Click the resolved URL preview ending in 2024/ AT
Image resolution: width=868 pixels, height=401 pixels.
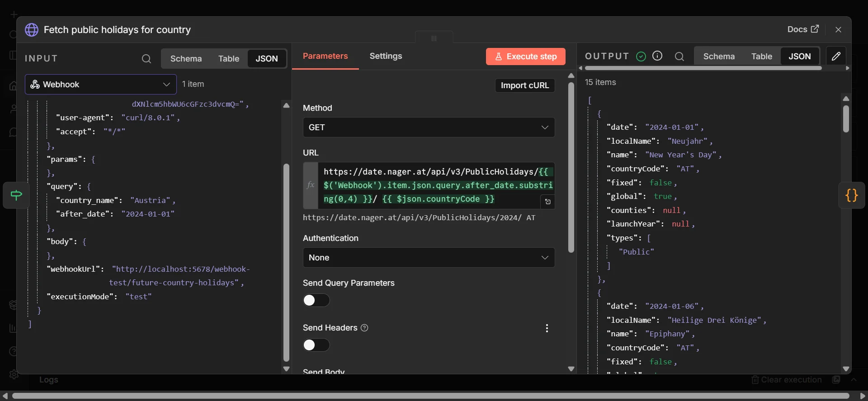click(419, 217)
